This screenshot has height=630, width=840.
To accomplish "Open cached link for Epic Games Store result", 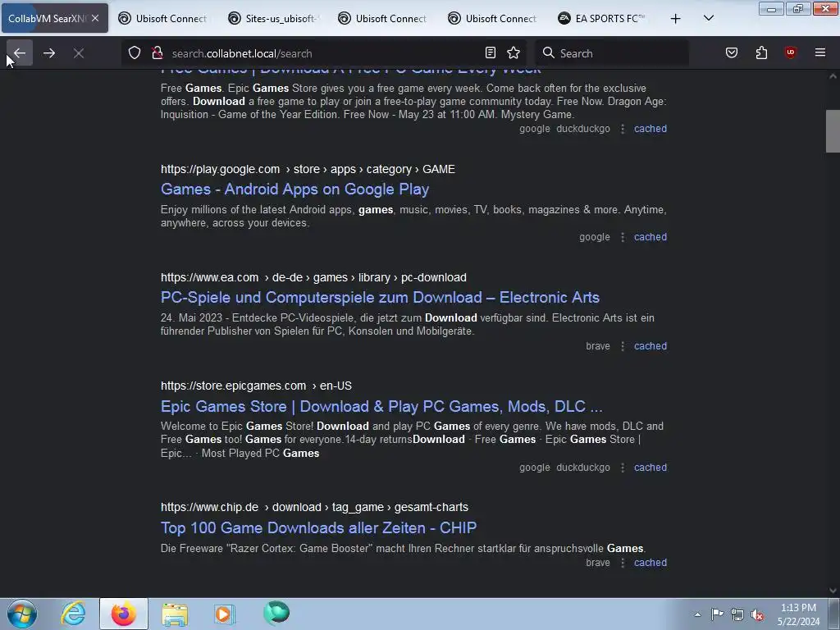I will (651, 467).
